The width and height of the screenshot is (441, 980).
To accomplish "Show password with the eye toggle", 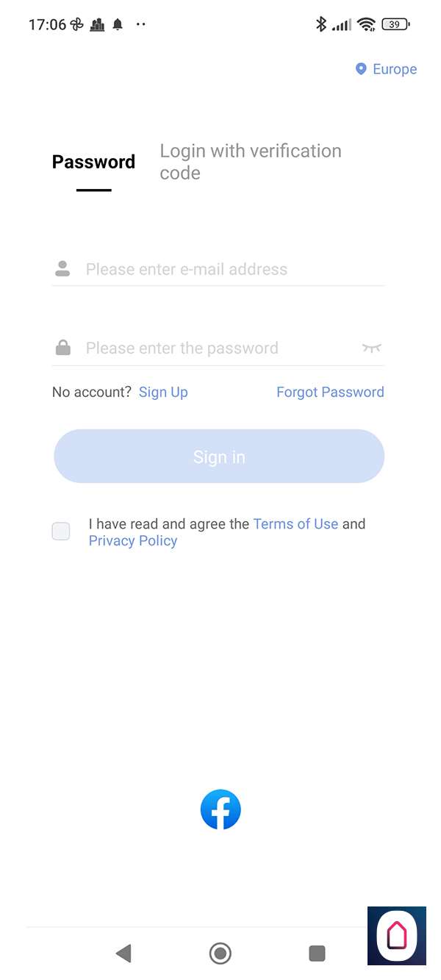I will [372, 348].
